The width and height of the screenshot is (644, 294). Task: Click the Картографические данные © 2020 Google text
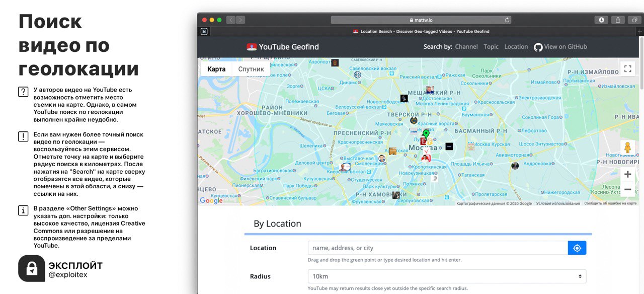(494, 204)
